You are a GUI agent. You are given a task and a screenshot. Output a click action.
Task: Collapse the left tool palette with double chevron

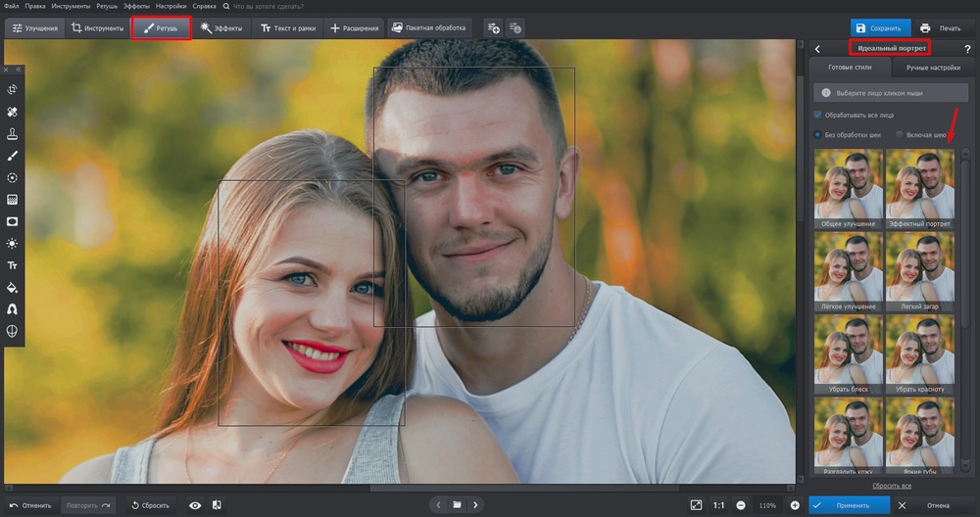(x=18, y=70)
